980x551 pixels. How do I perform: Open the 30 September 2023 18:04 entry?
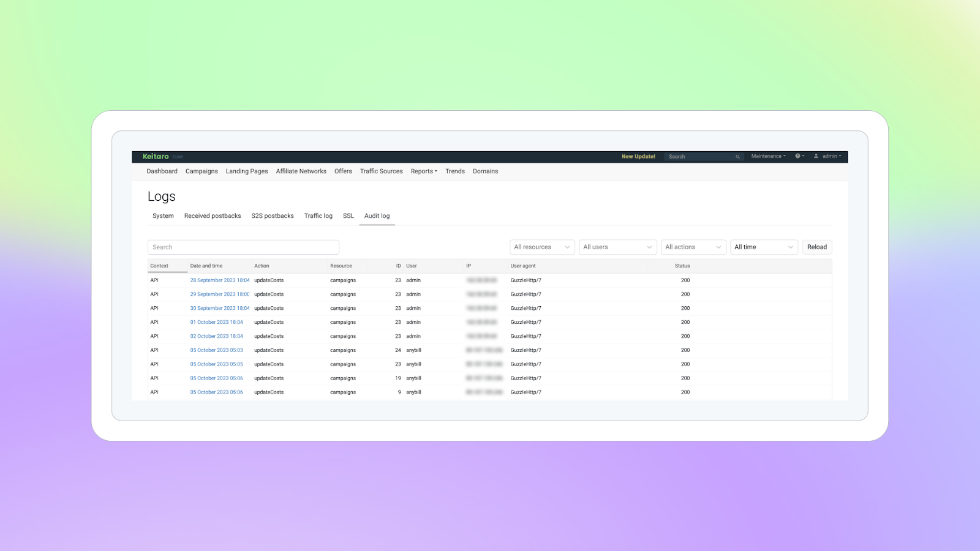pos(220,309)
